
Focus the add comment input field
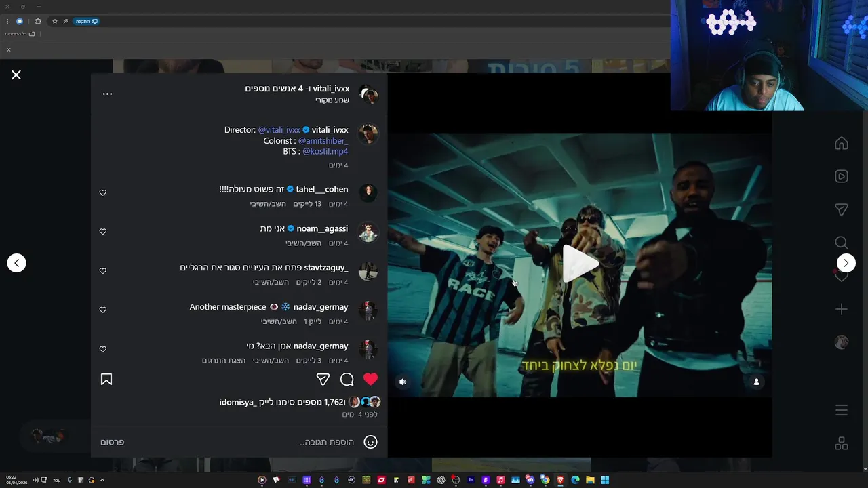[x=244, y=442]
